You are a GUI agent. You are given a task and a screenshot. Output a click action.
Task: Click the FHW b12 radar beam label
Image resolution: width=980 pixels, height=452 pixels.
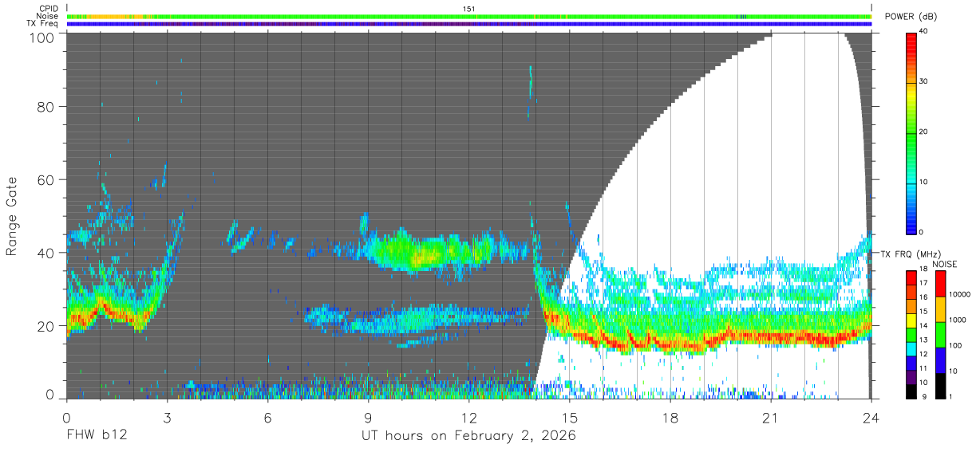pos(96,436)
